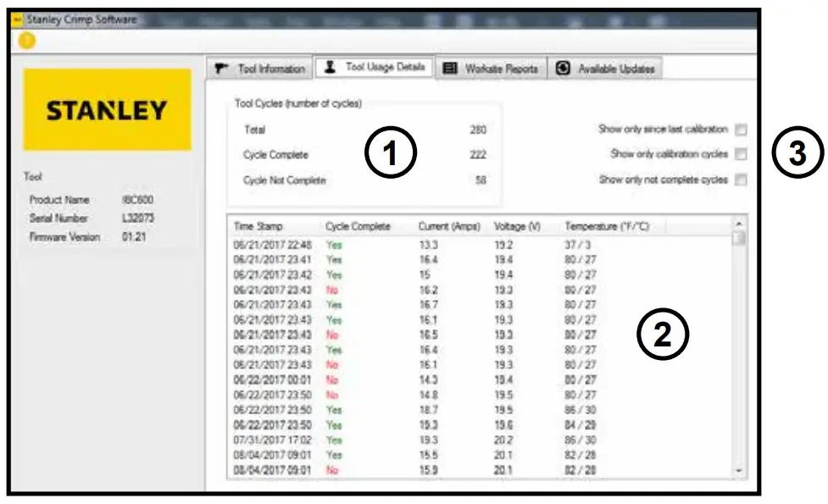The height and width of the screenshot is (504, 828).
Task: Click the yellow status indicator icon below title bar
Action: pyautogui.click(x=26, y=40)
